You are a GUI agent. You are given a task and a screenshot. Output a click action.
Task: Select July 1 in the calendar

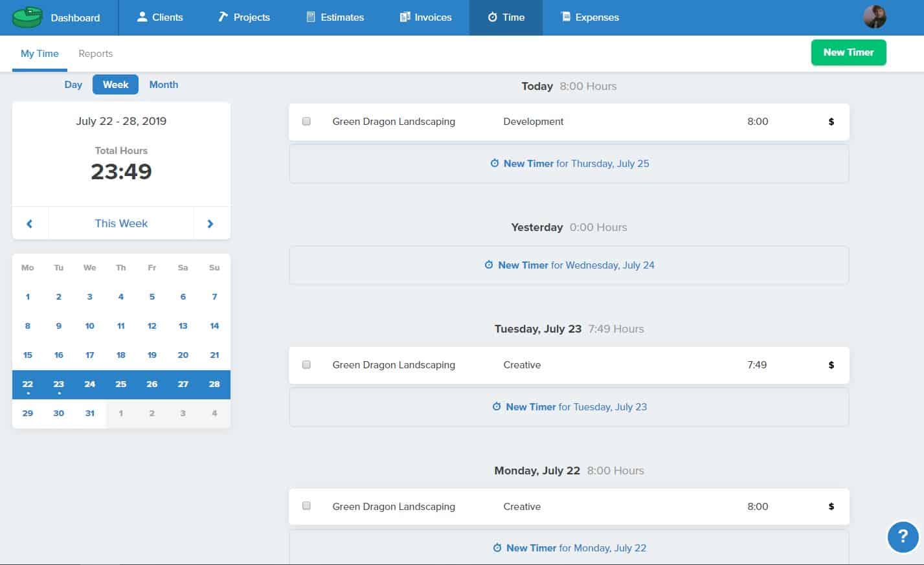(28, 297)
